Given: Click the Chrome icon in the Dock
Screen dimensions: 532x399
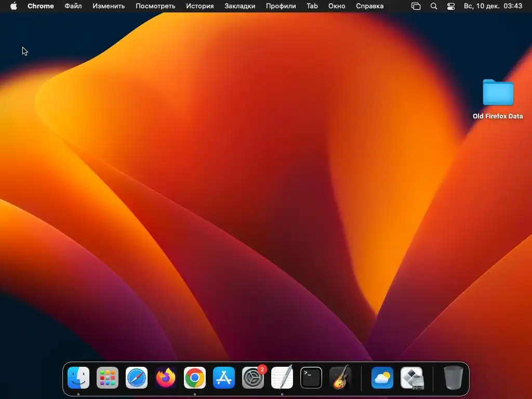Looking at the screenshot, I should click(x=195, y=378).
